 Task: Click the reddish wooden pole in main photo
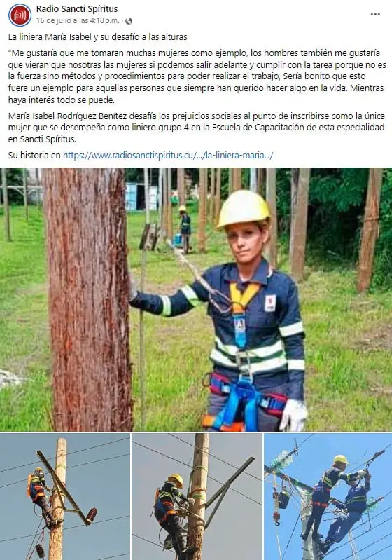[88, 299]
